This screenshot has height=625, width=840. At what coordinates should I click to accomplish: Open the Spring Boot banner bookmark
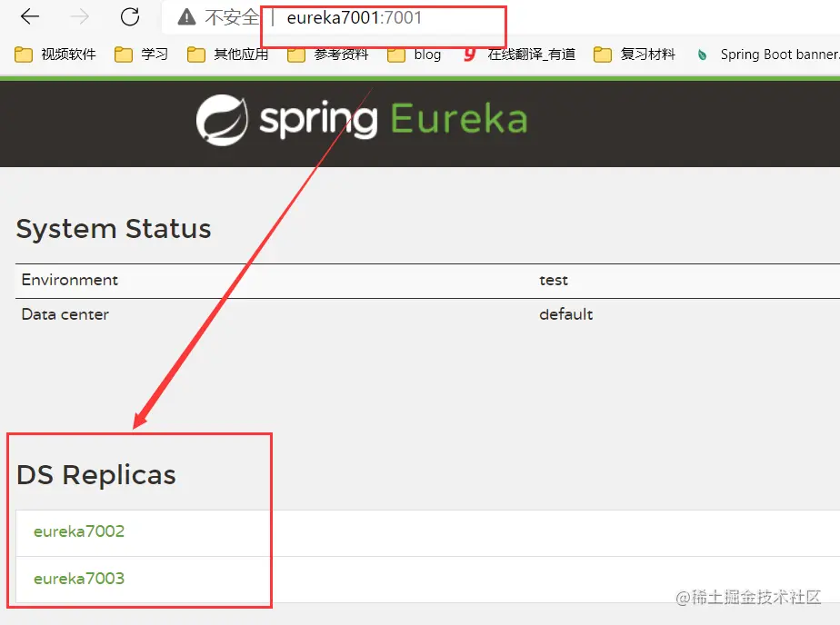tap(767, 54)
